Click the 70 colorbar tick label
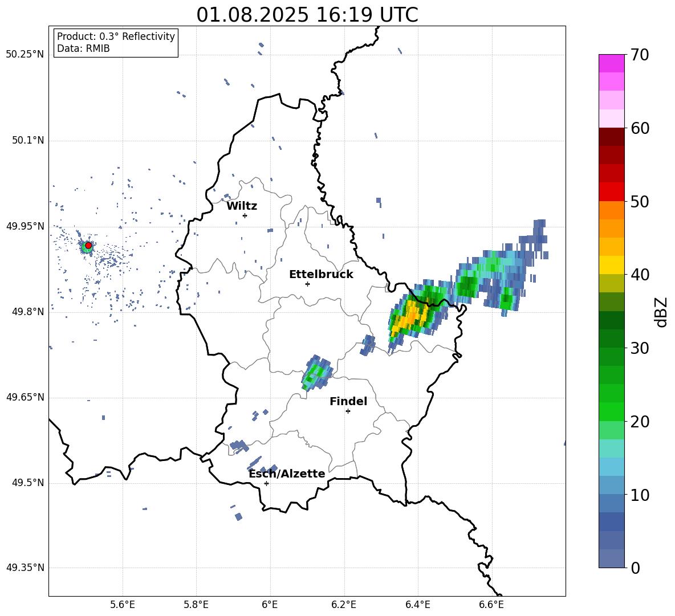Viewport: 675px width, 616px height. [639, 55]
